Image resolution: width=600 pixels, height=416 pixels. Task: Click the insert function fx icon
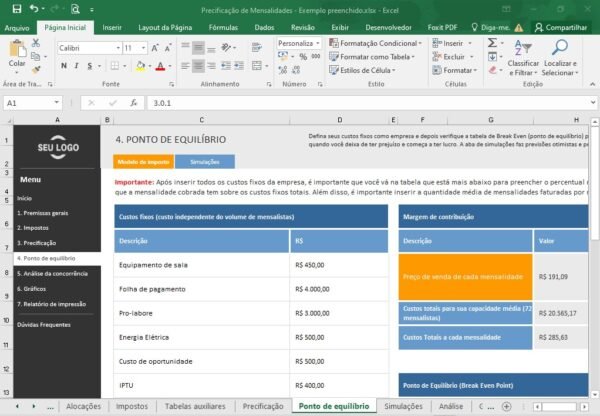tap(134, 103)
